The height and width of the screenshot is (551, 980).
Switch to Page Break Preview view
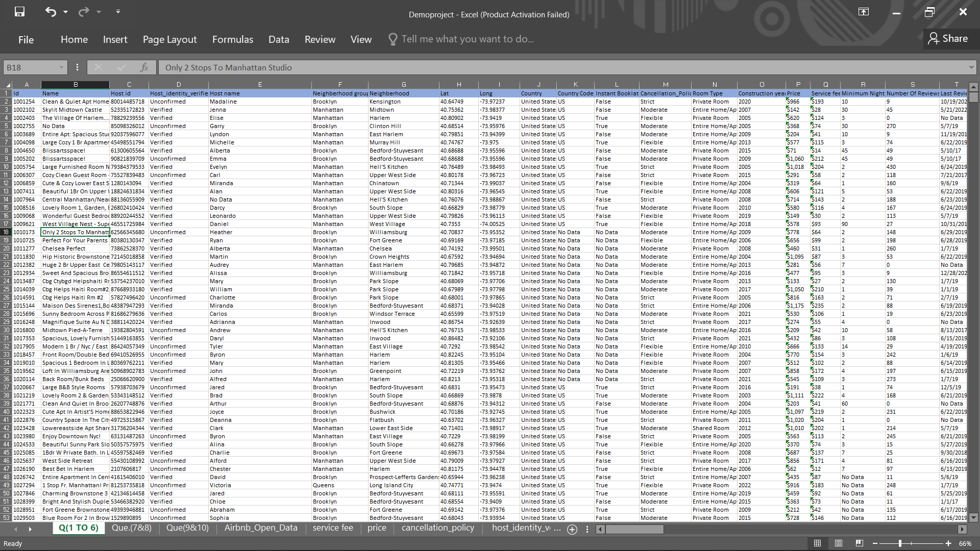860,543
